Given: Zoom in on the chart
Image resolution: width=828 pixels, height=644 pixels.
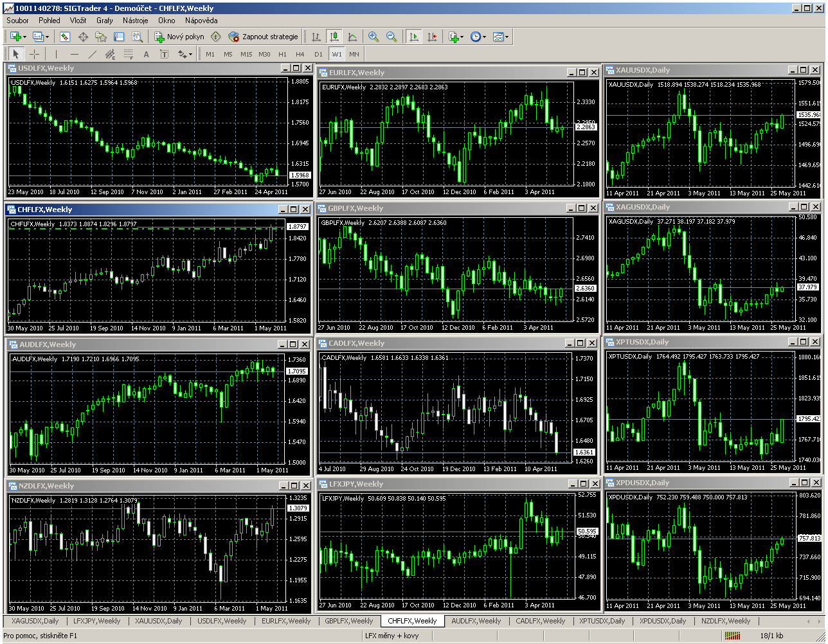Looking at the screenshot, I should tap(373, 37).
